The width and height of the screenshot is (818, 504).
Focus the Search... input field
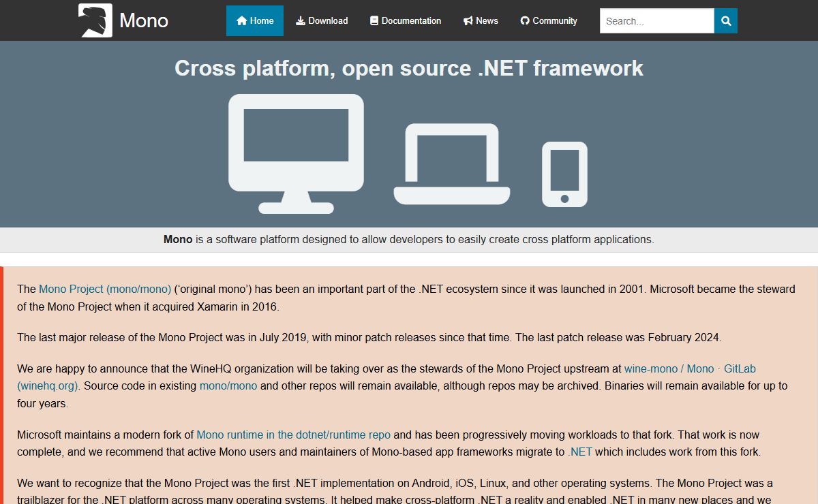657,20
